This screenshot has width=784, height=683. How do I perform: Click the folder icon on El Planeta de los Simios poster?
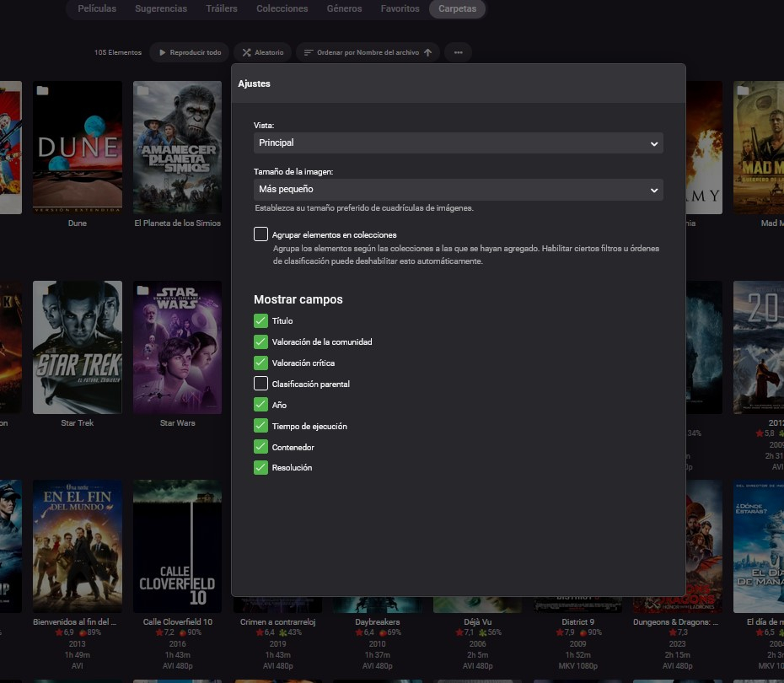tap(143, 90)
